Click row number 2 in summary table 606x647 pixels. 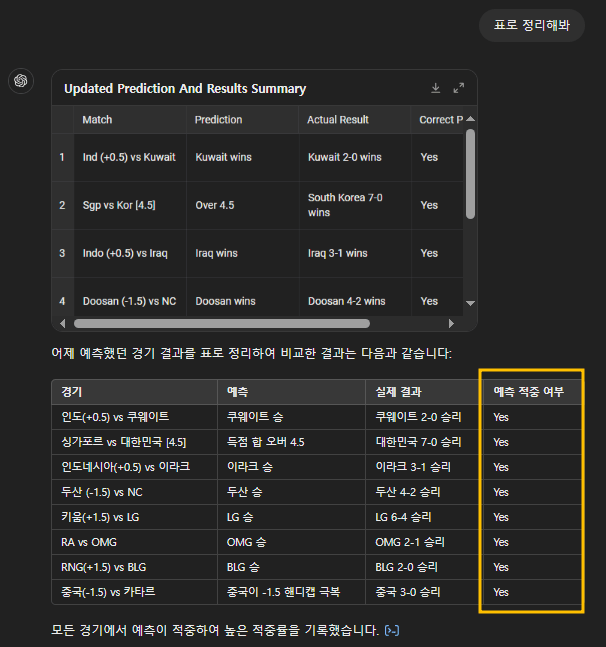[62, 205]
